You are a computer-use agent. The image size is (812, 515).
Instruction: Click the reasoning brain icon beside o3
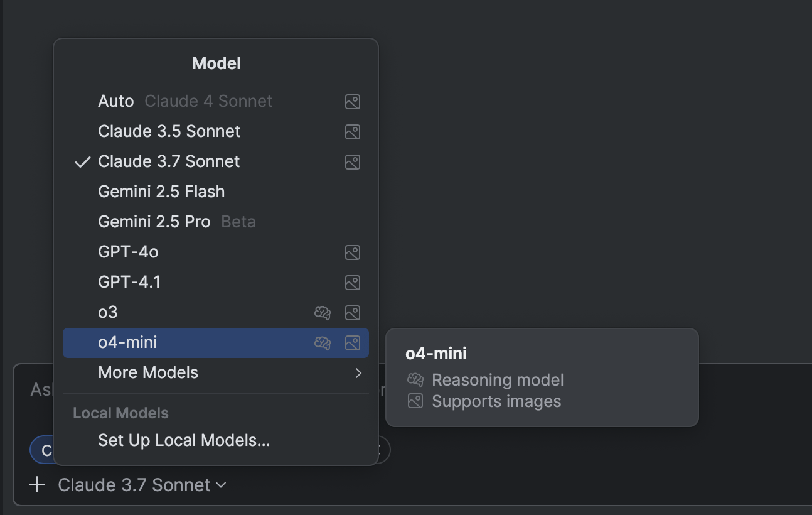click(323, 313)
